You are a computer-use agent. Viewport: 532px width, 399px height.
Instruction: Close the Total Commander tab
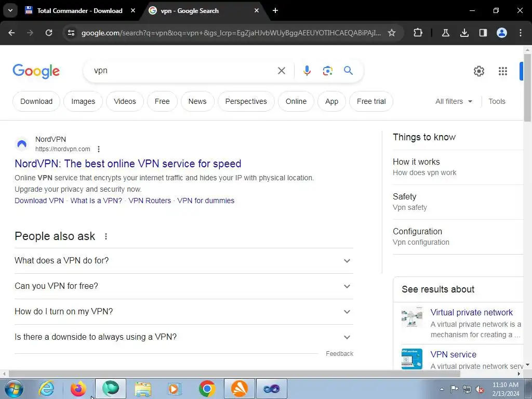click(x=133, y=10)
